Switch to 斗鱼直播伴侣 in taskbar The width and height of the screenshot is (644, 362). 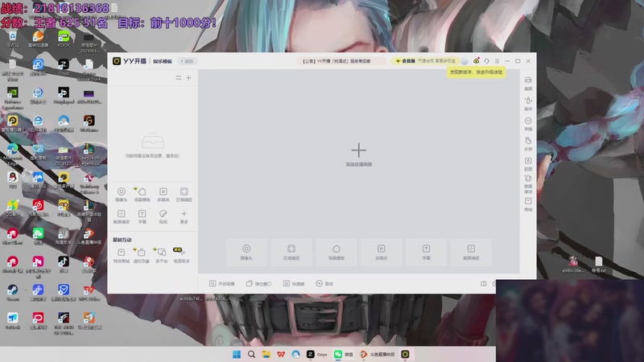[x=377, y=354]
